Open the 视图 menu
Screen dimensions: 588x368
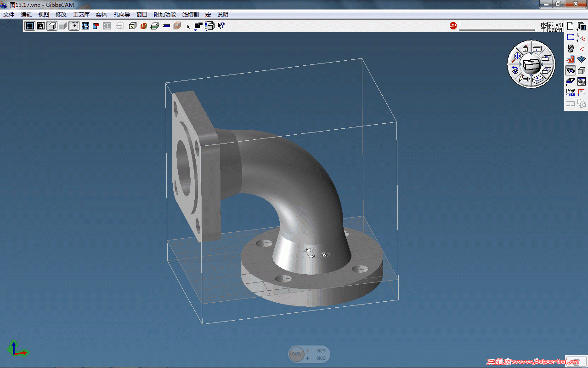click(x=44, y=15)
